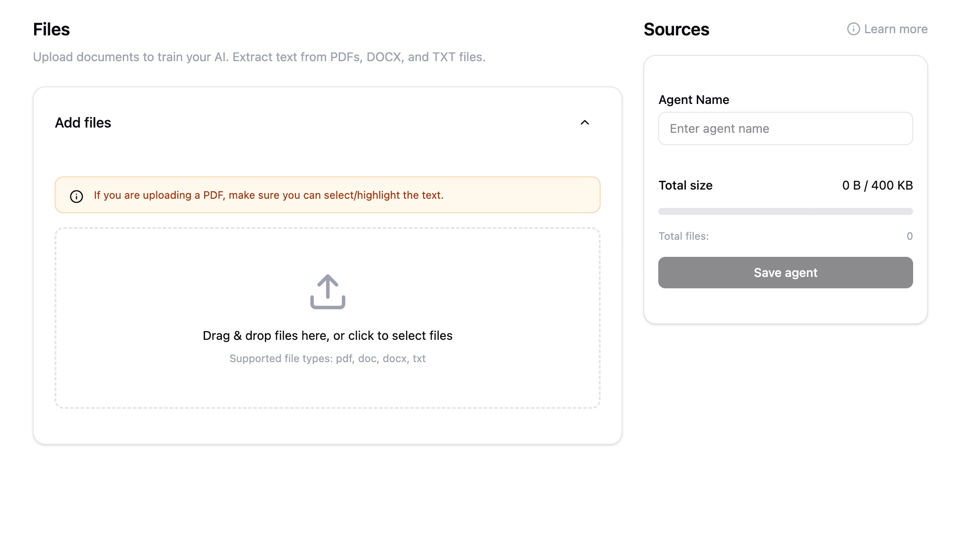Focus the Enter agent name field
Viewport: 980px width, 546px height.
(x=785, y=128)
